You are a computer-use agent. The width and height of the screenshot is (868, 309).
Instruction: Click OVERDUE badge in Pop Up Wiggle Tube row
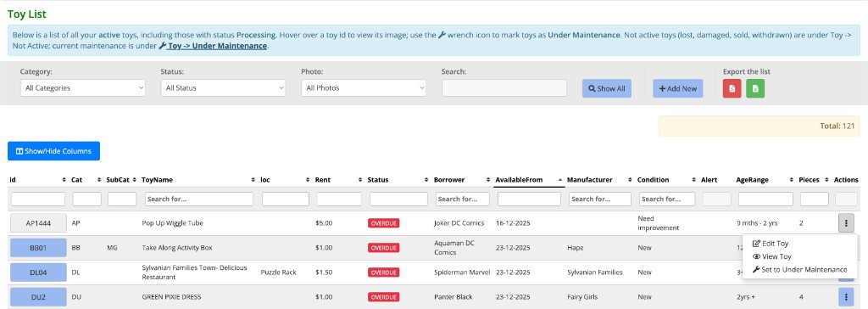click(x=384, y=223)
